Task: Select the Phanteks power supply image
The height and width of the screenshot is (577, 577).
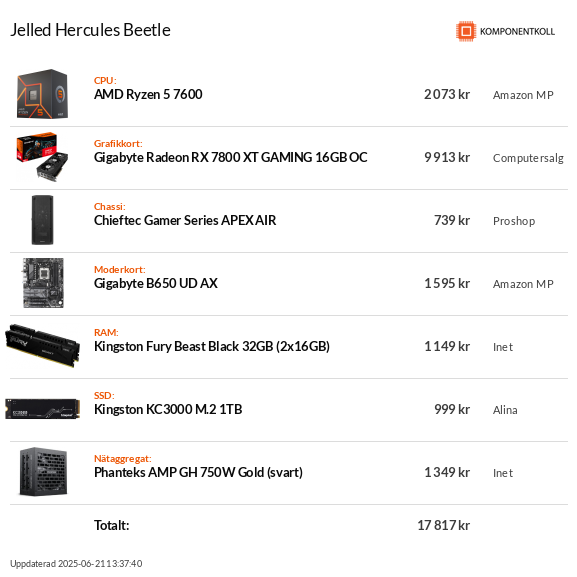Action: click(x=43, y=472)
